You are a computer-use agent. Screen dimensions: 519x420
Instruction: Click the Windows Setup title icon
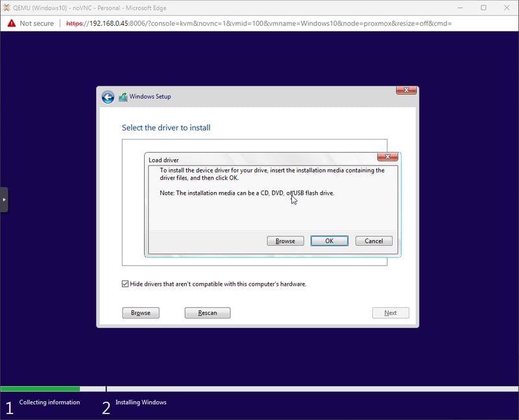pos(123,97)
